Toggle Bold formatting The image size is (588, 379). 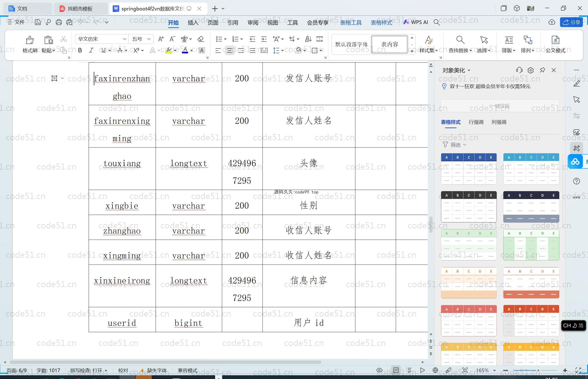tap(80, 50)
